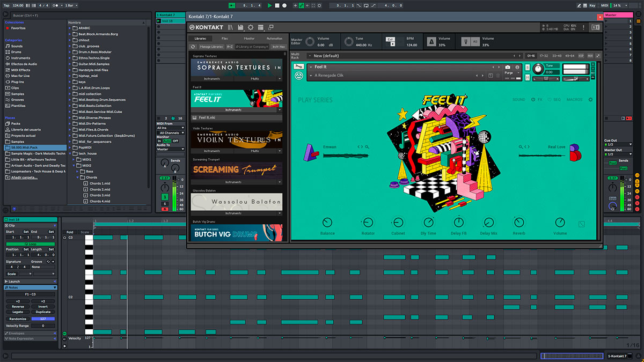Click the Tap tempo button
Viewport: 644px width, 362px height.
[x=6, y=5]
